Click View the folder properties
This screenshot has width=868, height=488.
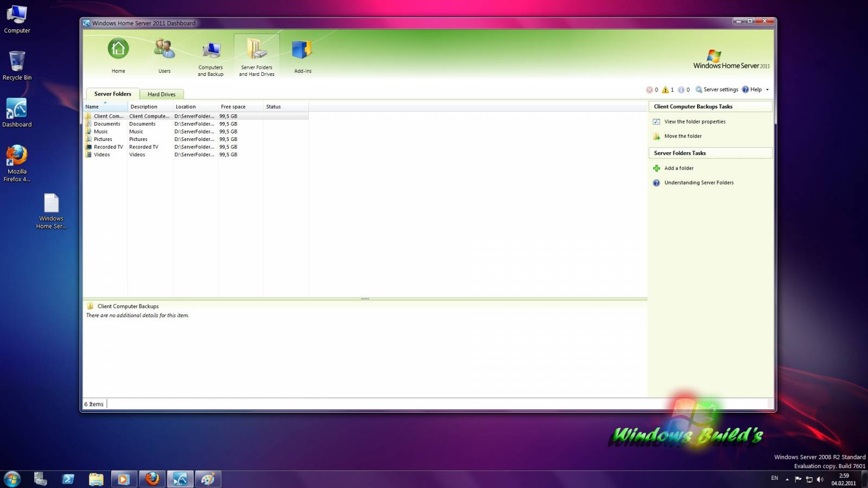pyautogui.click(x=694, y=121)
